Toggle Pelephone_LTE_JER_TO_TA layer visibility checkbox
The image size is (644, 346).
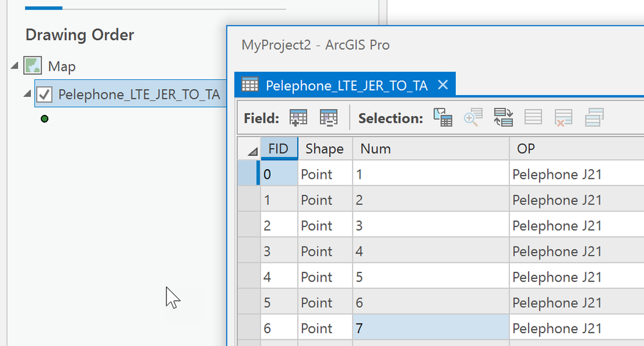point(44,95)
